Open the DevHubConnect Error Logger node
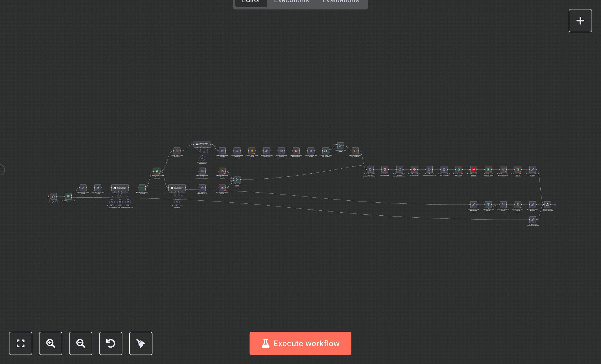This screenshot has width=601, height=364. pyautogui.click(x=503, y=205)
